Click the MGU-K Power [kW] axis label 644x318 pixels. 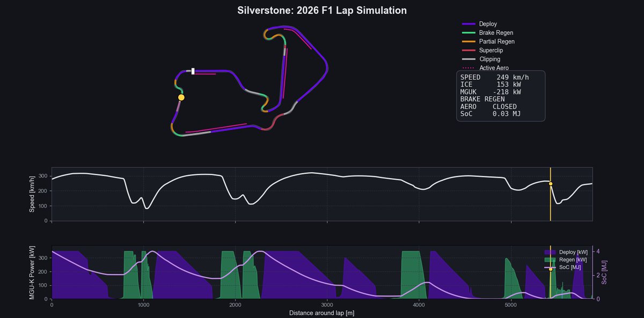click(x=33, y=272)
